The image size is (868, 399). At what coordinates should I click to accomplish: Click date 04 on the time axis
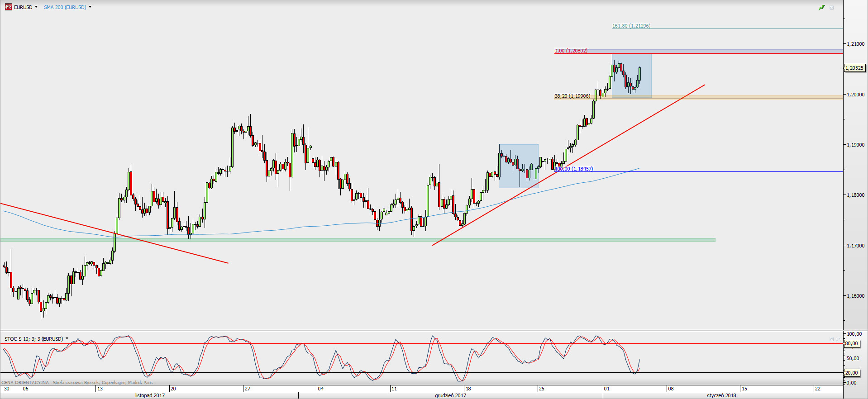(x=320, y=389)
